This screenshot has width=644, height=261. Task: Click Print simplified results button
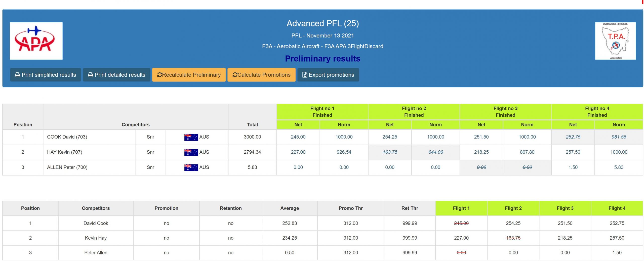click(46, 75)
